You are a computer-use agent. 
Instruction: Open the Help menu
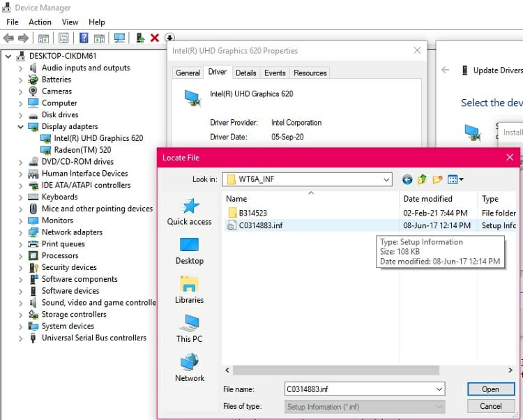(97, 22)
